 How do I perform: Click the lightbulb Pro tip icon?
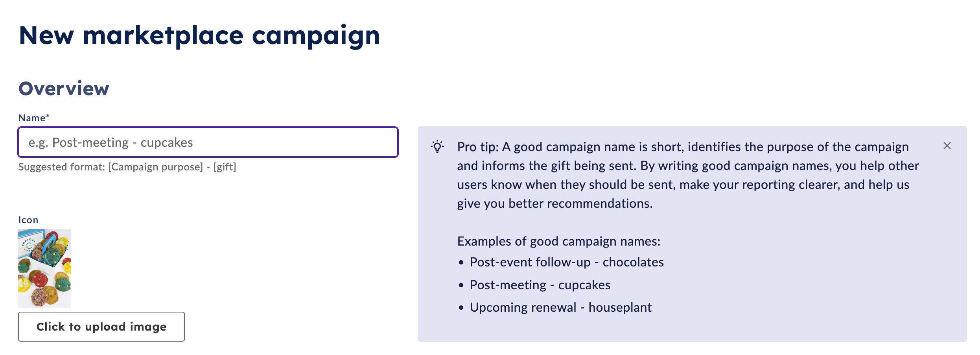(437, 146)
